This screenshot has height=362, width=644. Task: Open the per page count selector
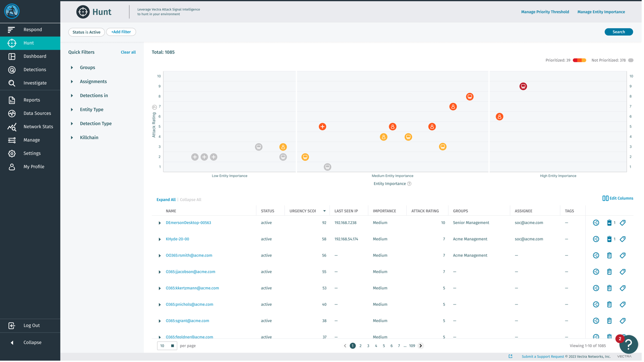167,345
